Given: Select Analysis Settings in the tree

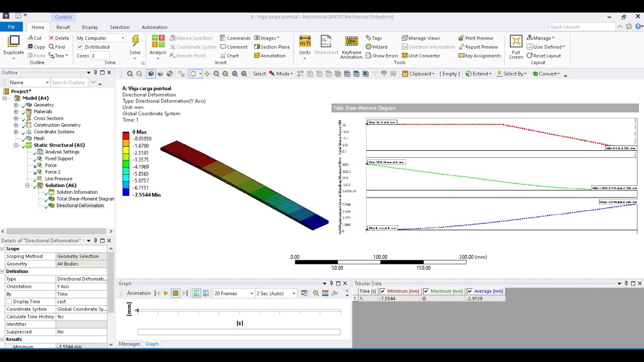Looking at the screenshot, I should pos(62,152).
